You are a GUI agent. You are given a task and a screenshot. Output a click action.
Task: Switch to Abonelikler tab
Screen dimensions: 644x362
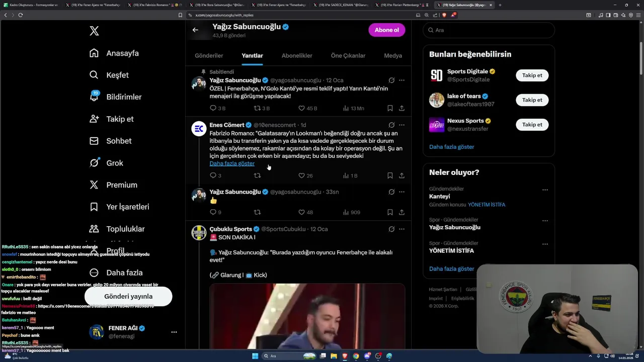coord(297,56)
